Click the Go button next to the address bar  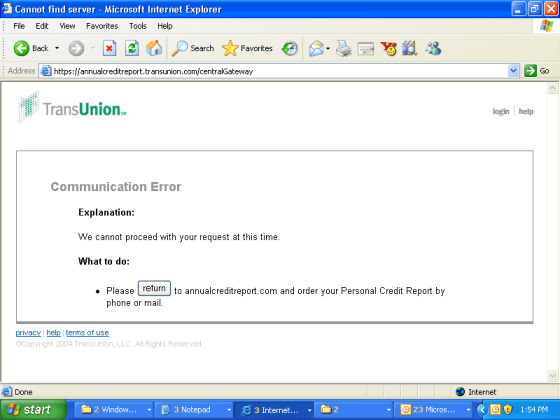point(537,71)
